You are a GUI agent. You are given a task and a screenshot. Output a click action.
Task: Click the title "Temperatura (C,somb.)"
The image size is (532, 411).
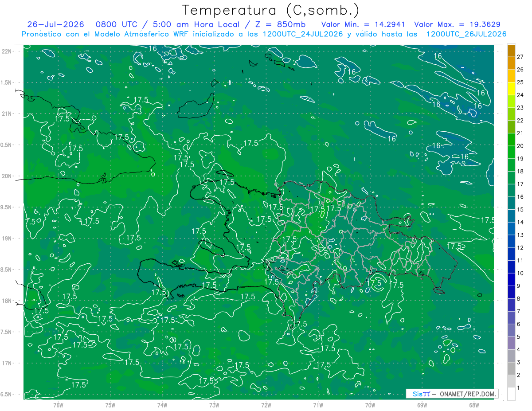(270, 10)
